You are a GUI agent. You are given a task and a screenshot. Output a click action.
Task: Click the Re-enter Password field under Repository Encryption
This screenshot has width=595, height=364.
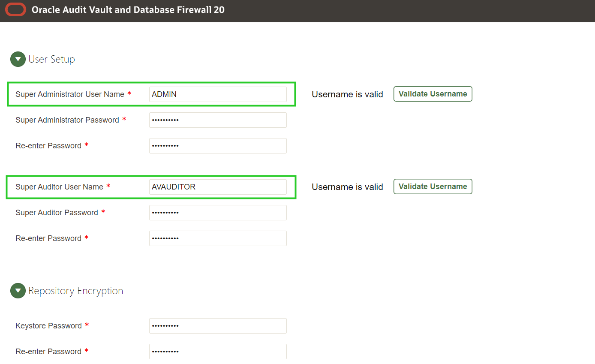click(x=218, y=351)
